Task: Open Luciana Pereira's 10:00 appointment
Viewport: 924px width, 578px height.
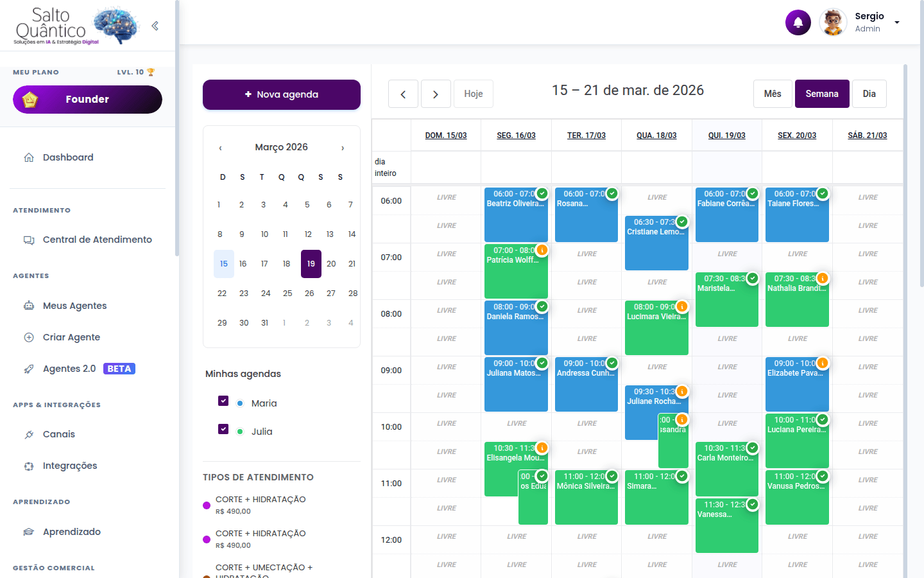Action: 797,441
